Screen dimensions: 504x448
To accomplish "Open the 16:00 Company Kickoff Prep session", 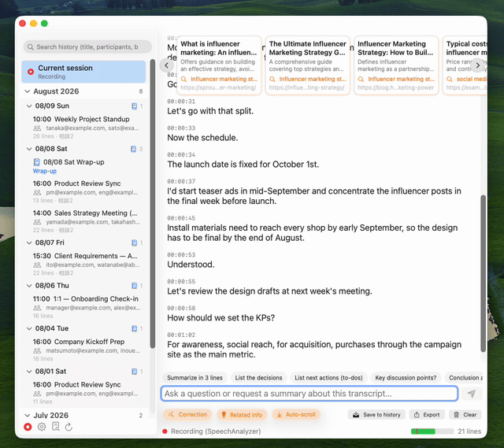I will coord(86,350).
